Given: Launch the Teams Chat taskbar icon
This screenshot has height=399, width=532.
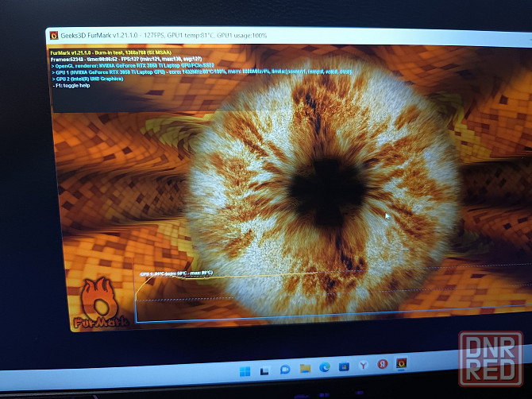Looking at the screenshot, I should coord(285,369).
